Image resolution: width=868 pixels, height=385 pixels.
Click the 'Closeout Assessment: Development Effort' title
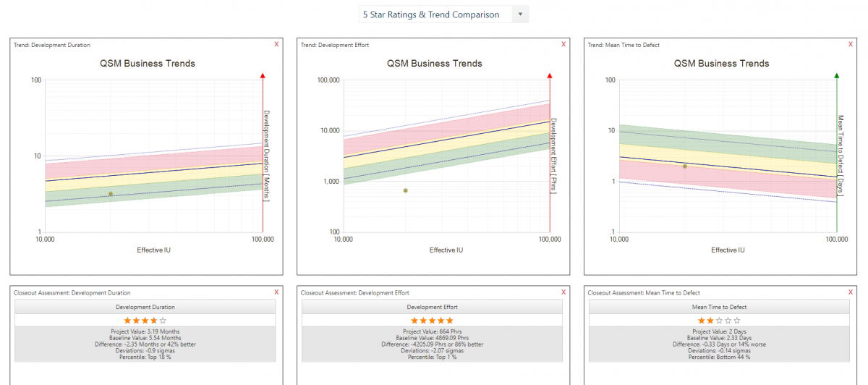[355, 293]
